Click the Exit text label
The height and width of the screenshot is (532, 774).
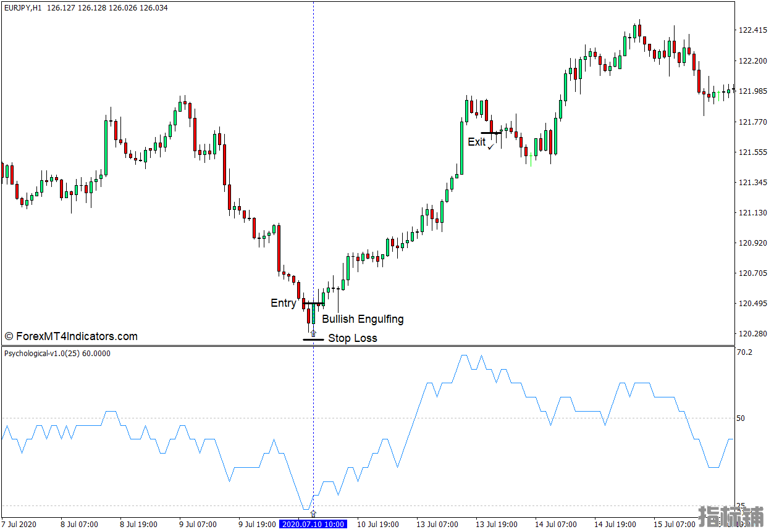[x=476, y=142]
